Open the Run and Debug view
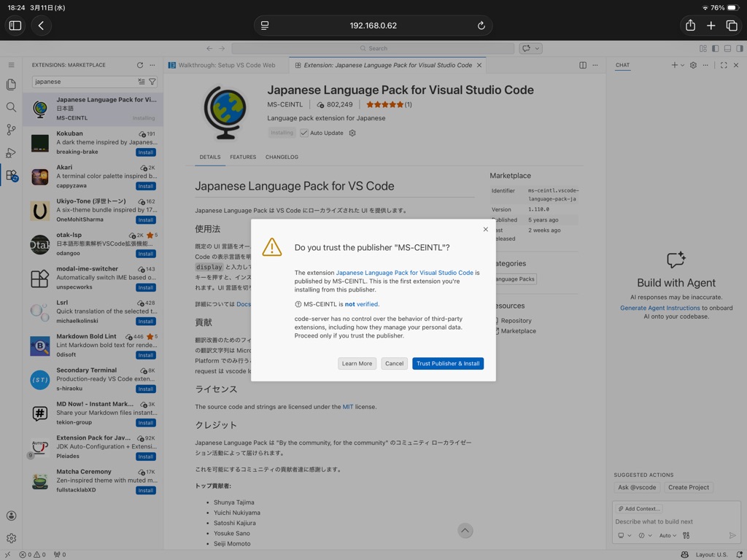The height and width of the screenshot is (560, 747). 11,152
